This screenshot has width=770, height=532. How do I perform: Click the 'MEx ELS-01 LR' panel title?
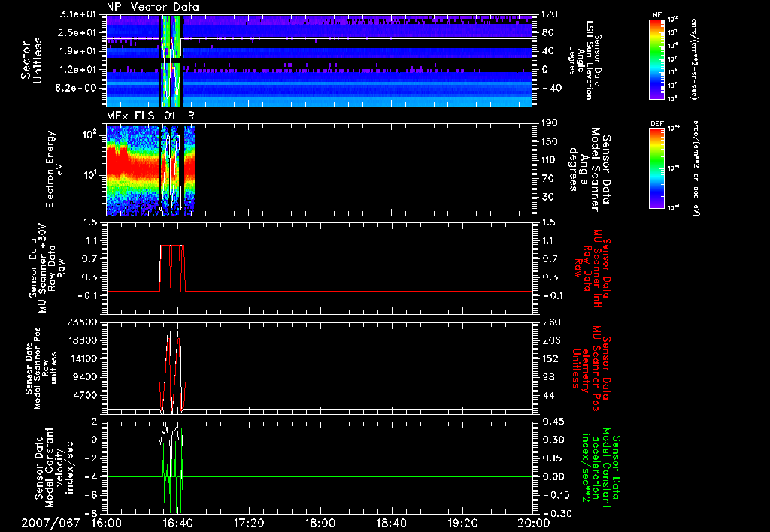tap(150, 116)
